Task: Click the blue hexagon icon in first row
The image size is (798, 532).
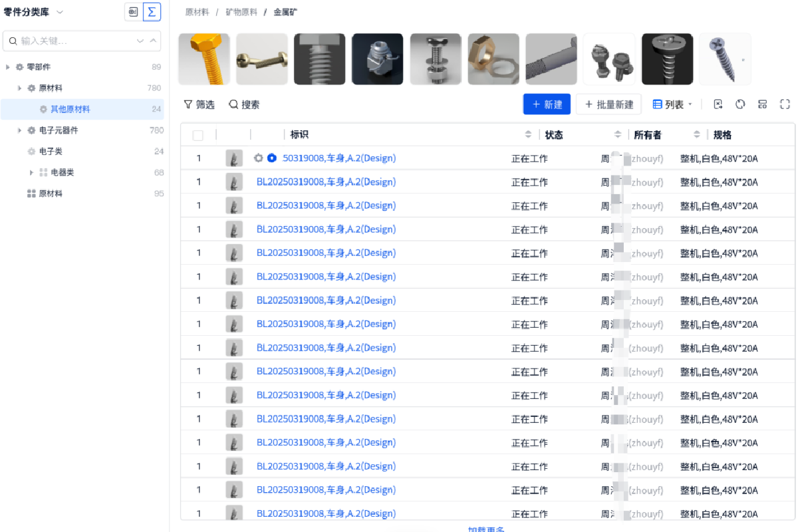Action: click(x=272, y=158)
